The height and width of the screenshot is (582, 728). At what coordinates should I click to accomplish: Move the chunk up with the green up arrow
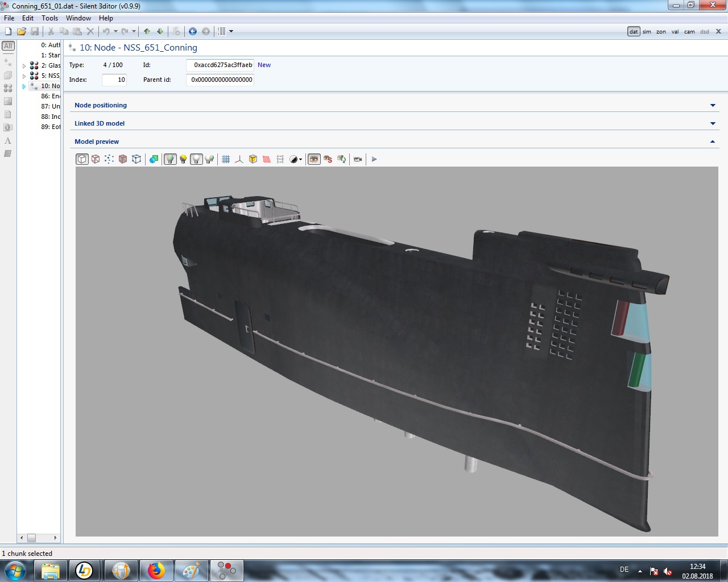147,31
